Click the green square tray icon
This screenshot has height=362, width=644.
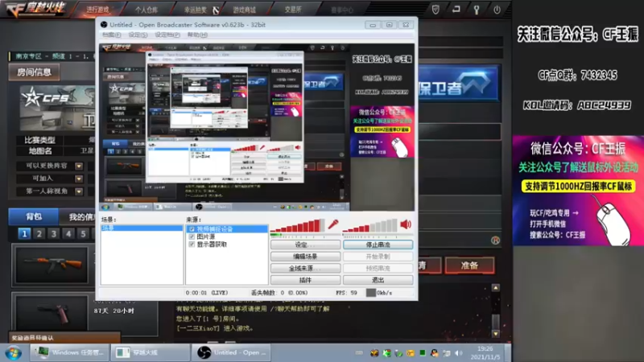click(x=422, y=352)
